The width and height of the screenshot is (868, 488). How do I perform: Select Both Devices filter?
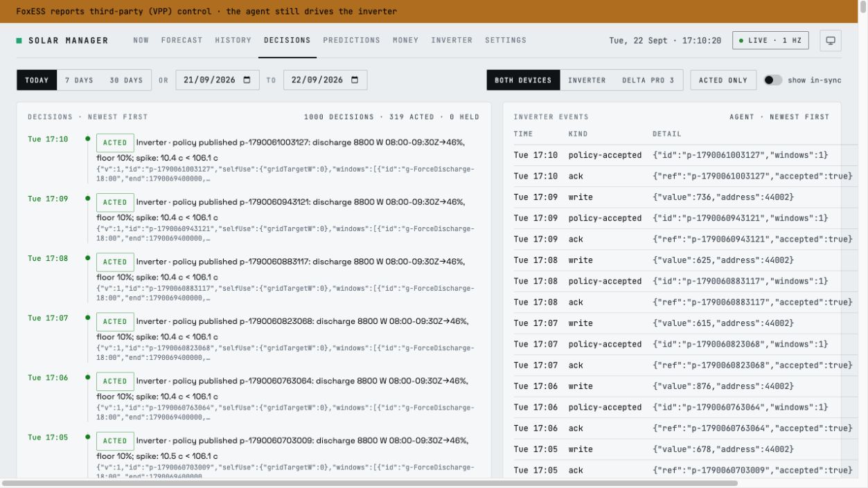523,80
